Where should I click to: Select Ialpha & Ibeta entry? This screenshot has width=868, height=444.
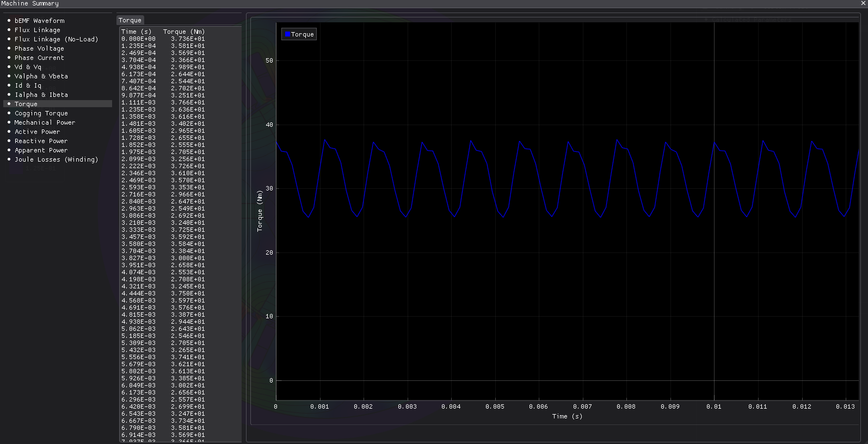click(x=41, y=95)
